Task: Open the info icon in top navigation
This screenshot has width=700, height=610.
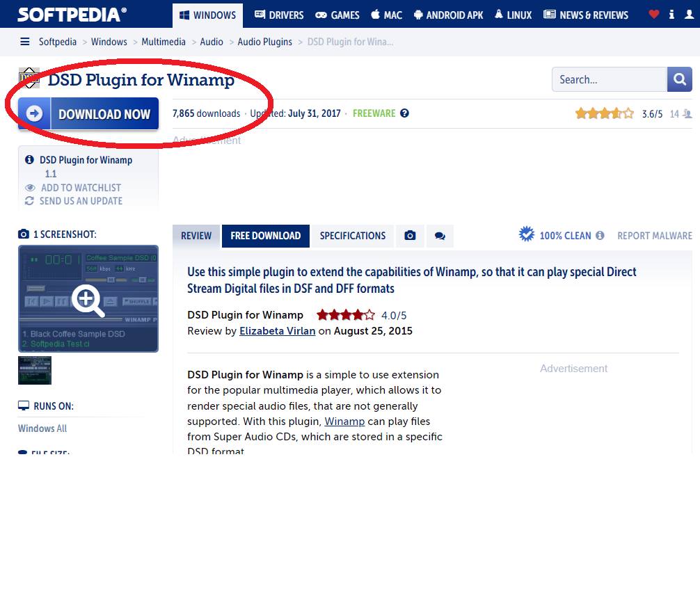Action: [671, 15]
